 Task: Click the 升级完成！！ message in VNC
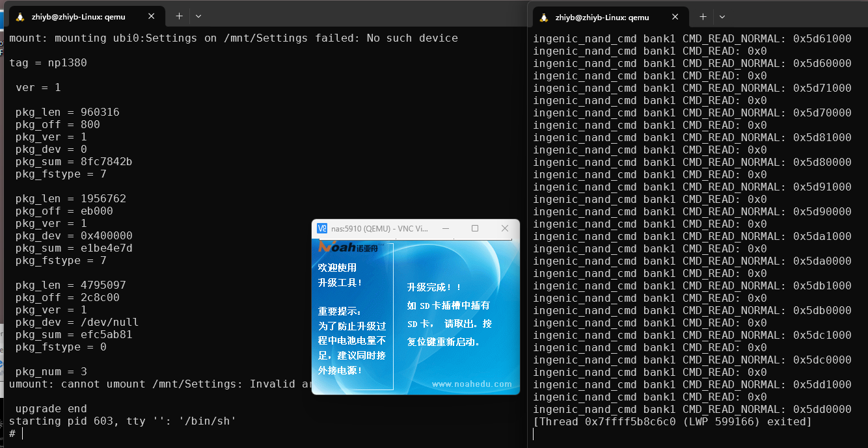(x=434, y=287)
